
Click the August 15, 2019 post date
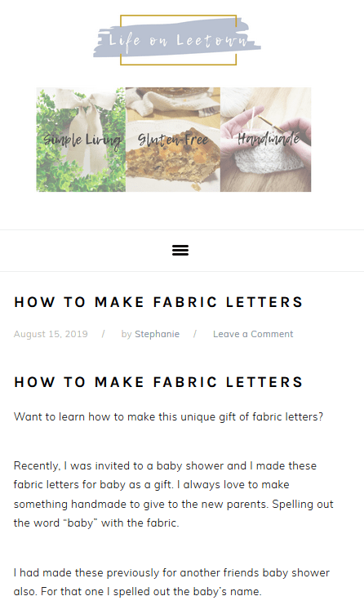pyautogui.click(x=51, y=334)
